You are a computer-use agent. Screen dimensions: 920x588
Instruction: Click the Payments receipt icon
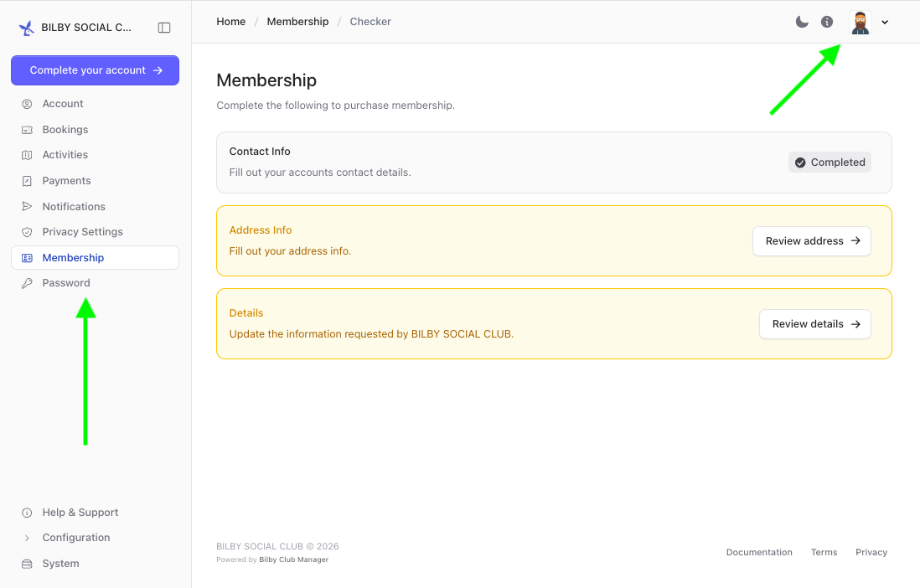coord(27,181)
